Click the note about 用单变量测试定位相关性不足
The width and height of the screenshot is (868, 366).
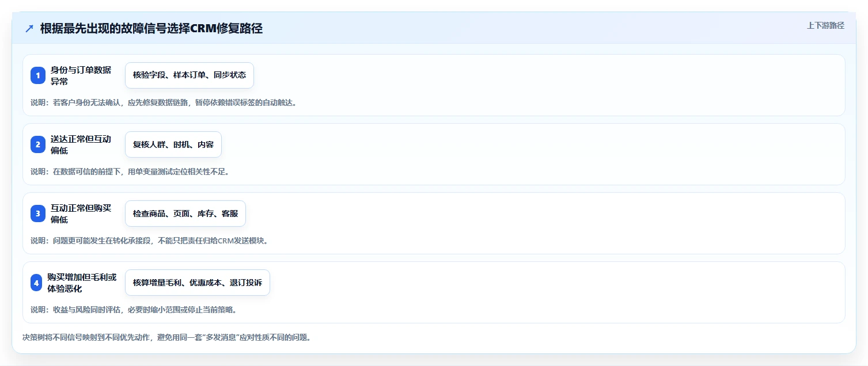(x=130, y=171)
